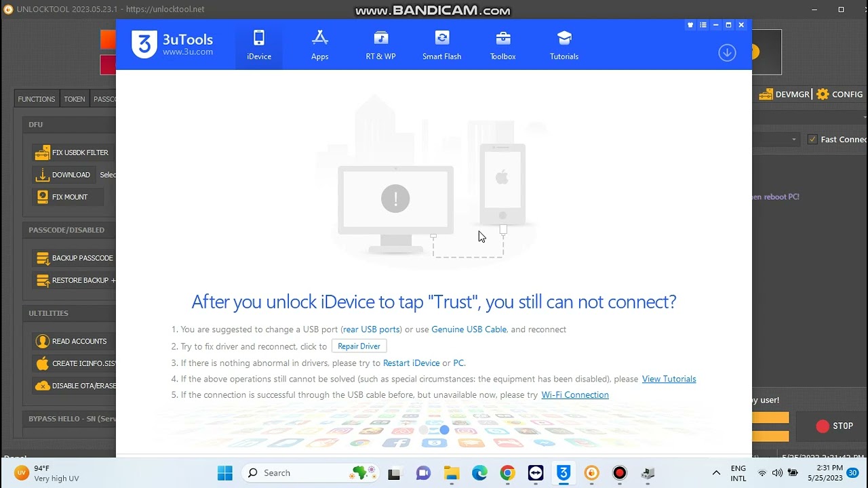The height and width of the screenshot is (488, 868).
Task: Click BACKUP PASSCODE in UnlockTool
Action: pyautogui.click(x=75, y=258)
